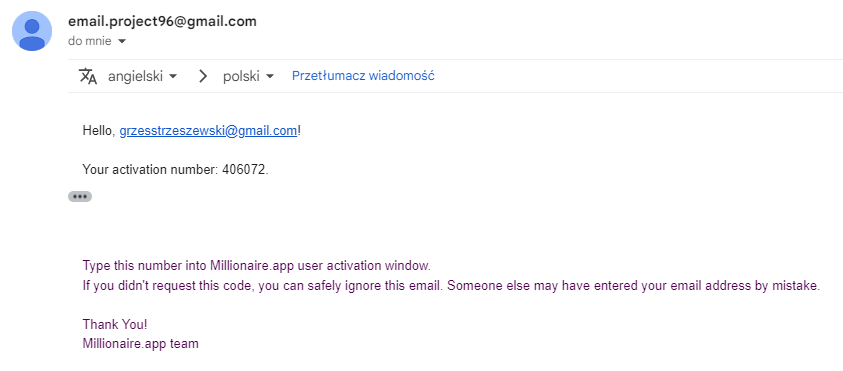Open the polski target language dropdown
Screen dimensions: 843x371
point(248,76)
